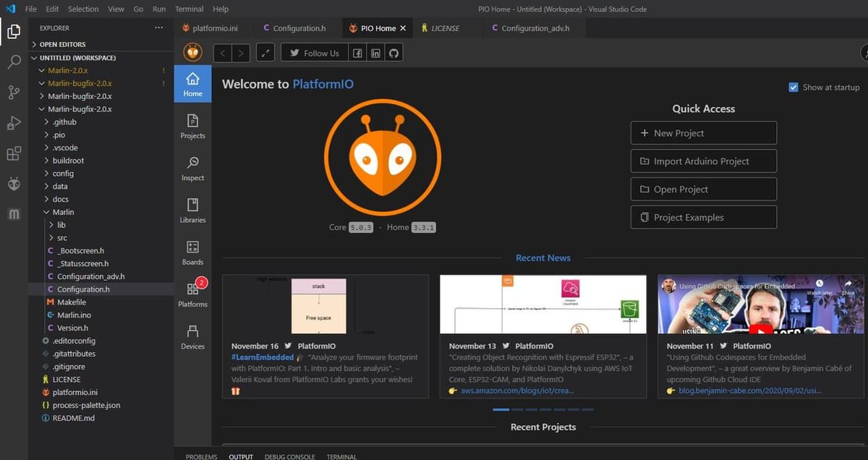Open aws.amazon.com blog link

517,391
